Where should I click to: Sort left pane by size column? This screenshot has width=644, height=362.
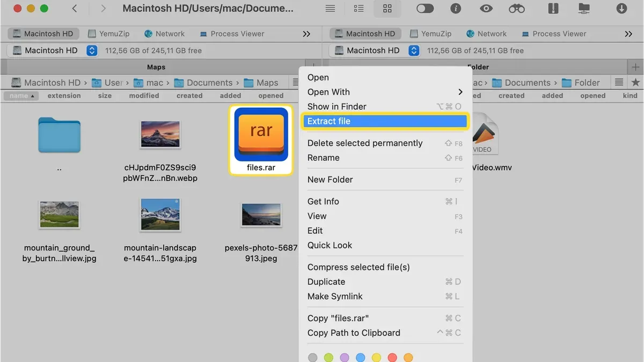coord(105,95)
